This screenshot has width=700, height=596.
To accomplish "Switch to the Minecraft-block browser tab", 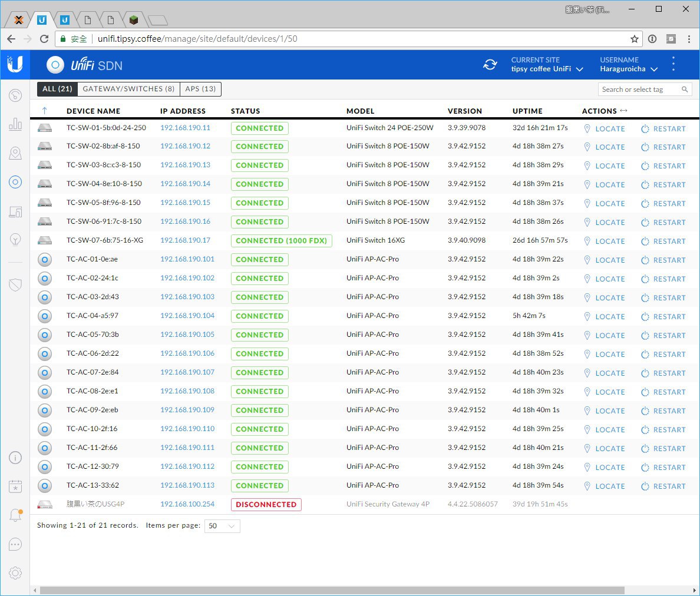I will click(134, 19).
